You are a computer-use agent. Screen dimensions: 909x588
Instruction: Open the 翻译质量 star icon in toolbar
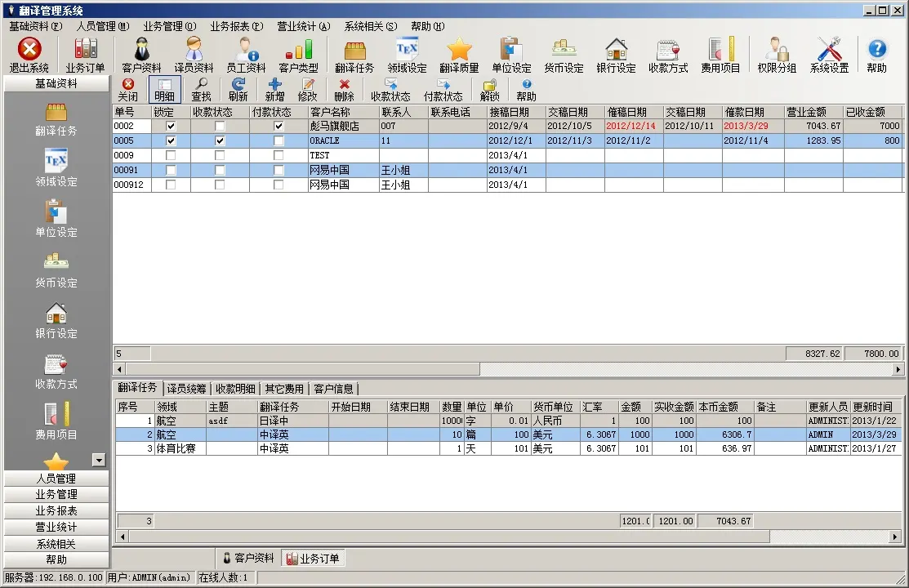(x=459, y=49)
